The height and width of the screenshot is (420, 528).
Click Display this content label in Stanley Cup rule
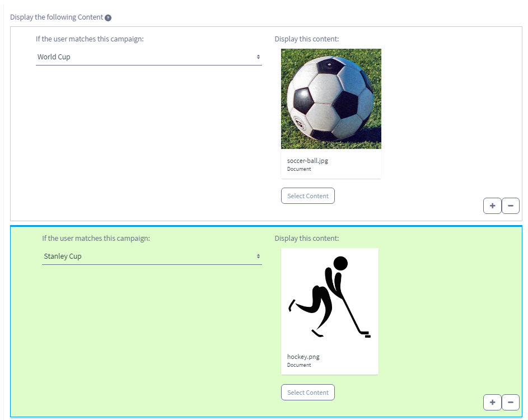pyautogui.click(x=307, y=239)
